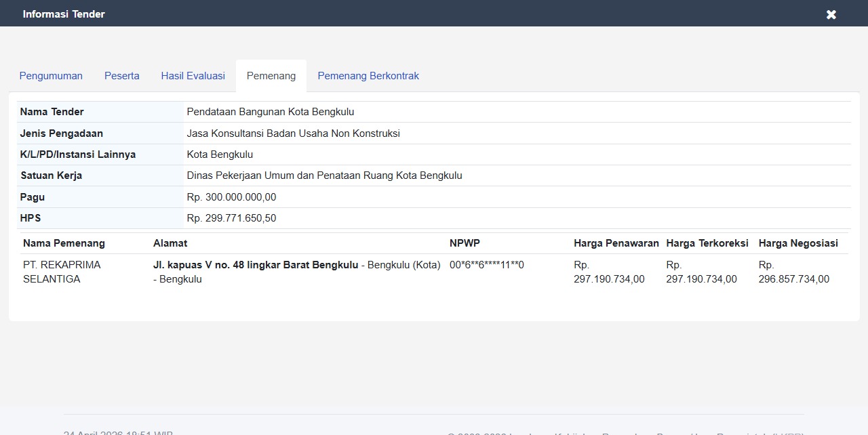Click the Jasa Konsultansi Badan Usaha value

pyautogui.click(x=293, y=133)
